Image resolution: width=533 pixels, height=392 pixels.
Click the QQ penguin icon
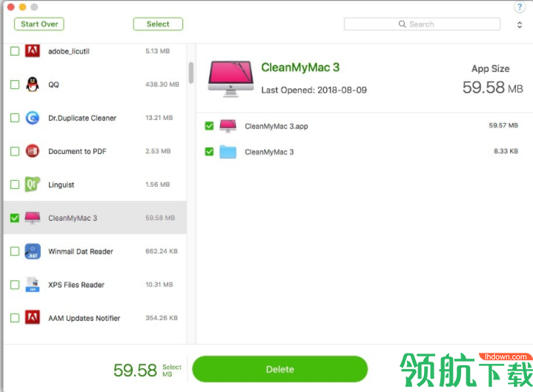33,84
